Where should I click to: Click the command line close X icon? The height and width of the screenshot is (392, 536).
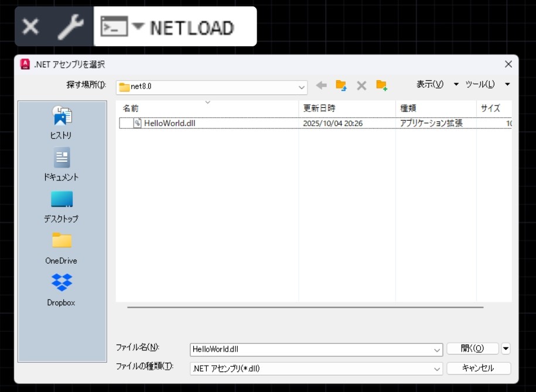(x=30, y=27)
